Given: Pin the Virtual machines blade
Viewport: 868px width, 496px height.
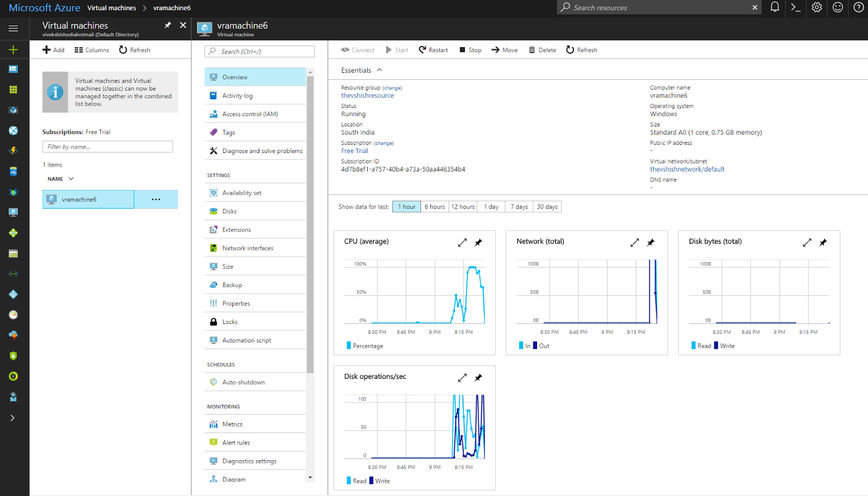Looking at the screenshot, I should pos(168,25).
